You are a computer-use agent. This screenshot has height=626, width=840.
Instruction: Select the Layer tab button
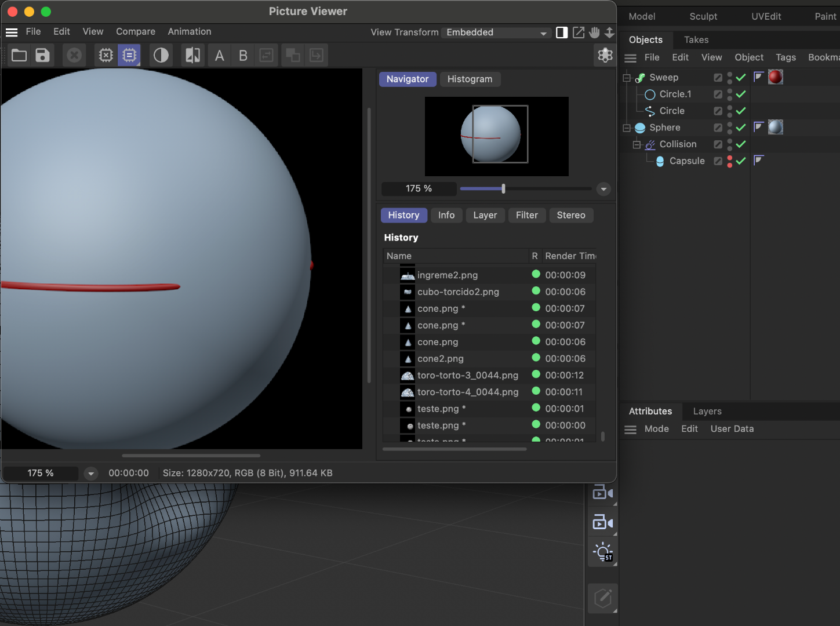click(x=485, y=215)
